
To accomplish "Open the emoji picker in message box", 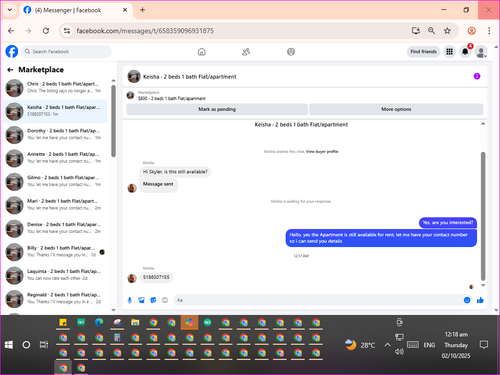I will click(467, 300).
